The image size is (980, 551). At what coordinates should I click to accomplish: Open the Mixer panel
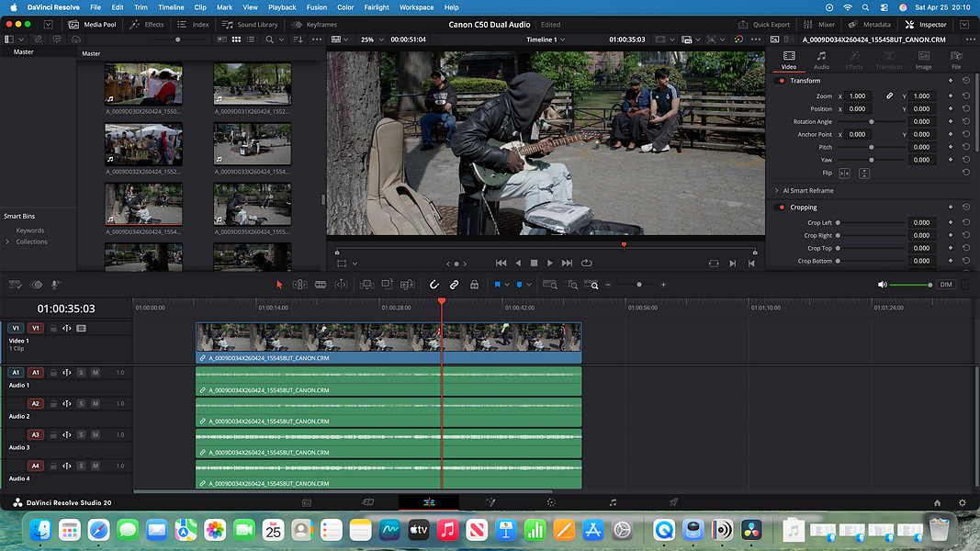(819, 25)
